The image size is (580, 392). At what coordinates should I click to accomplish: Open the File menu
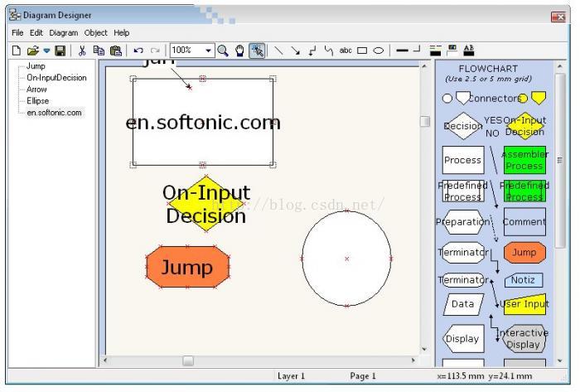click(x=17, y=33)
